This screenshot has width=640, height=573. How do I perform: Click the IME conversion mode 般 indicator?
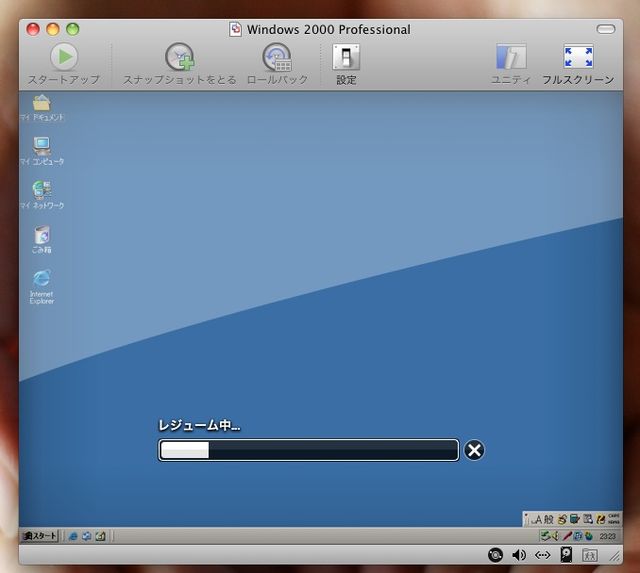(549, 520)
